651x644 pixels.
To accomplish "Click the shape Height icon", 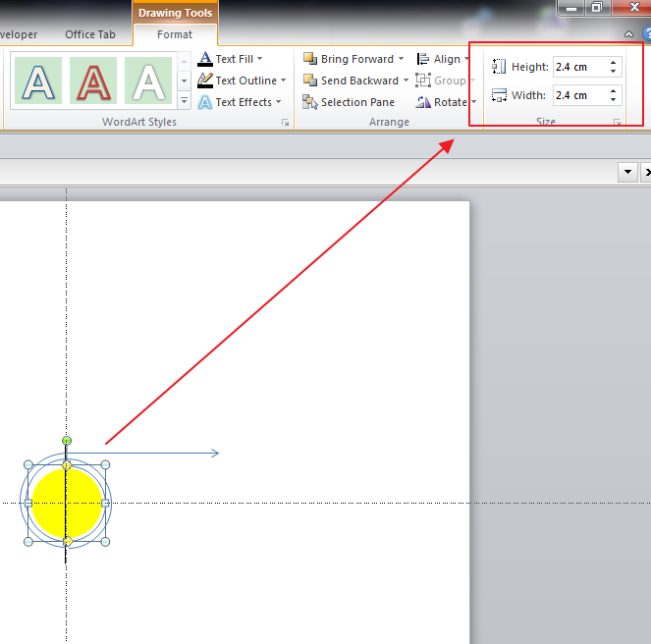I will click(499, 67).
